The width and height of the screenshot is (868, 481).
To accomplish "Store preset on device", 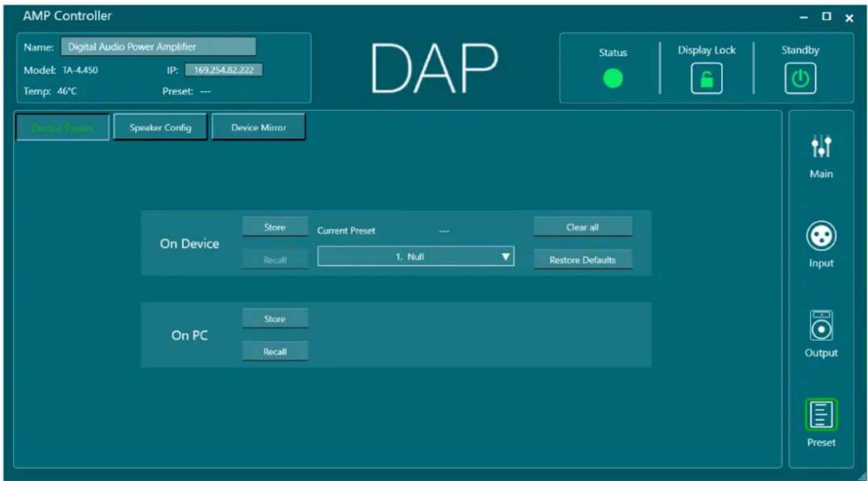I will [x=275, y=227].
